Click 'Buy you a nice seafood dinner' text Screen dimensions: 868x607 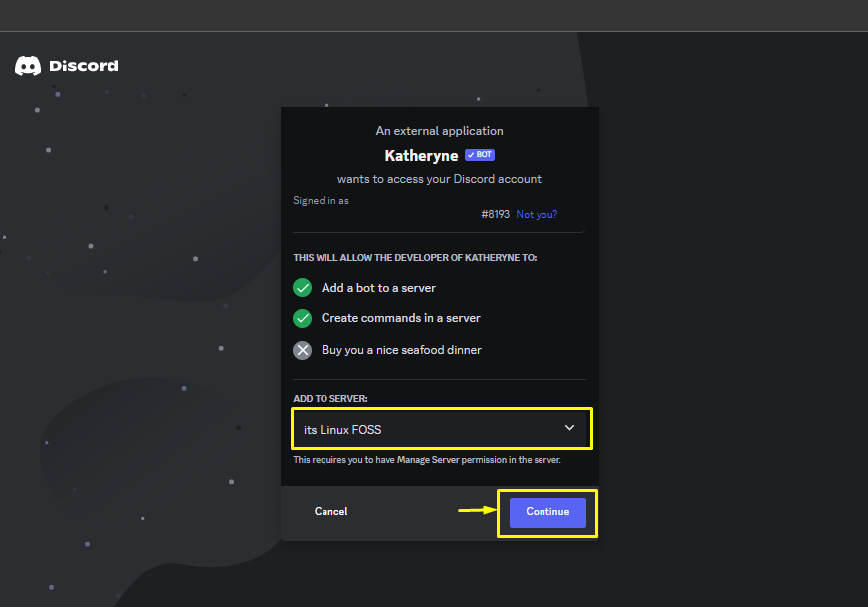click(401, 350)
